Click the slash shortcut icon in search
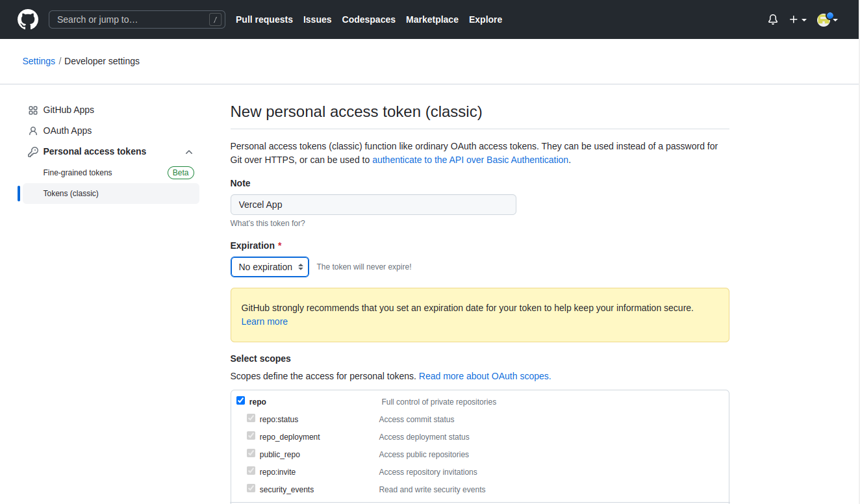The height and width of the screenshot is (504, 860). point(215,19)
